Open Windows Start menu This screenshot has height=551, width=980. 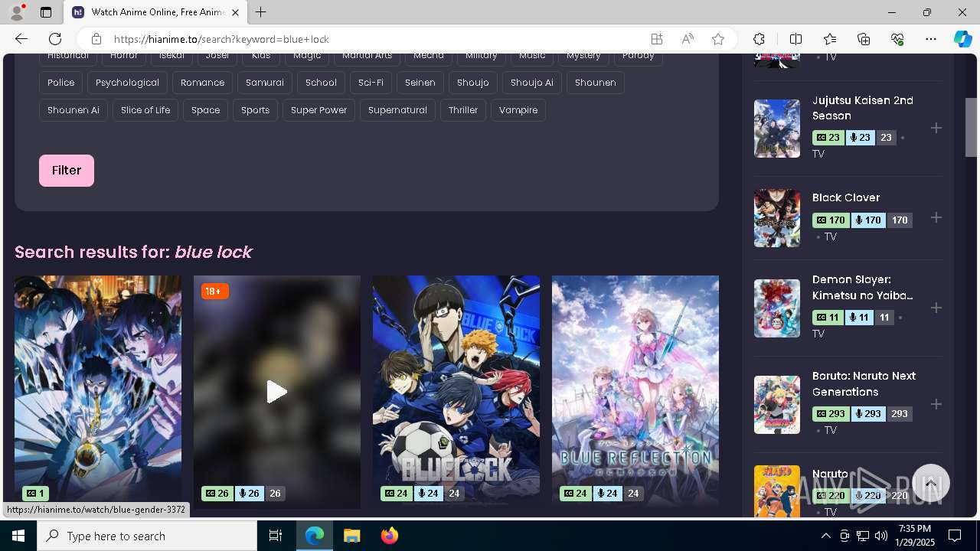pyautogui.click(x=18, y=536)
